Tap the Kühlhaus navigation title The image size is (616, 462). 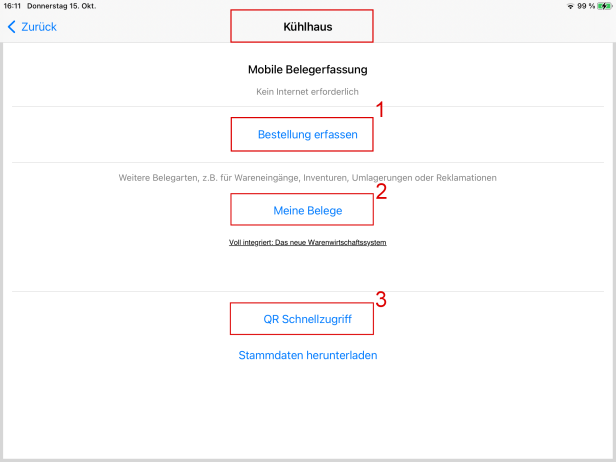click(302, 27)
